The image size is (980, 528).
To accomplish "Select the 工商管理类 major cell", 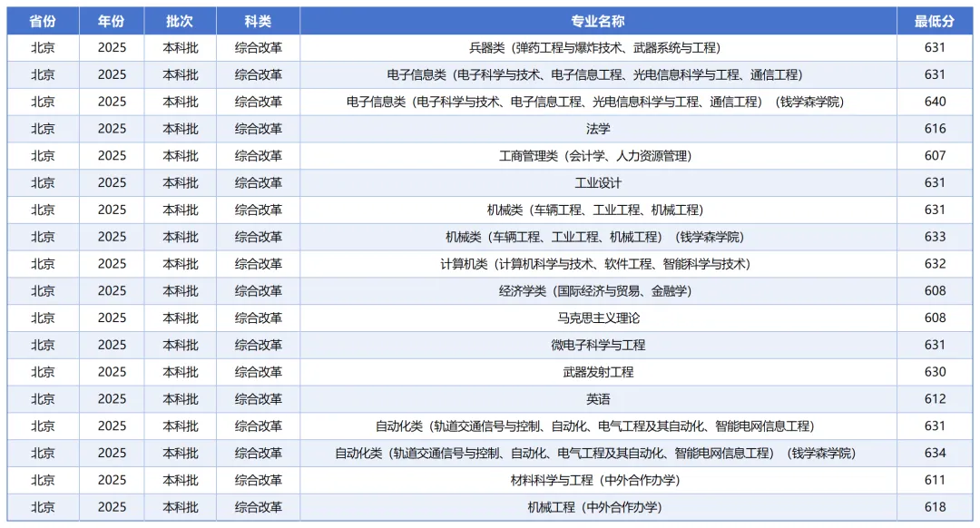I will pos(598,156).
